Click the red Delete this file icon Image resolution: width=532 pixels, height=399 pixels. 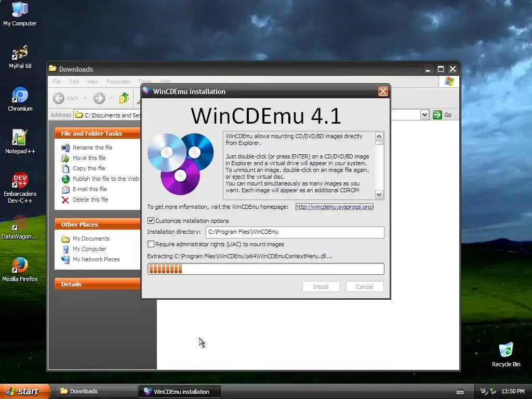pyautogui.click(x=65, y=200)
